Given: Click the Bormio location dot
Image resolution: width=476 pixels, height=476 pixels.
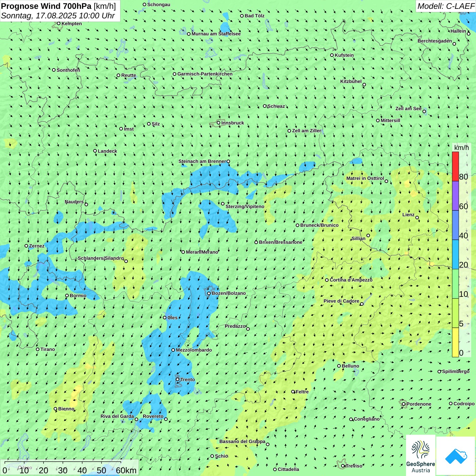Looking at the screenshot, I should (67, 295).
